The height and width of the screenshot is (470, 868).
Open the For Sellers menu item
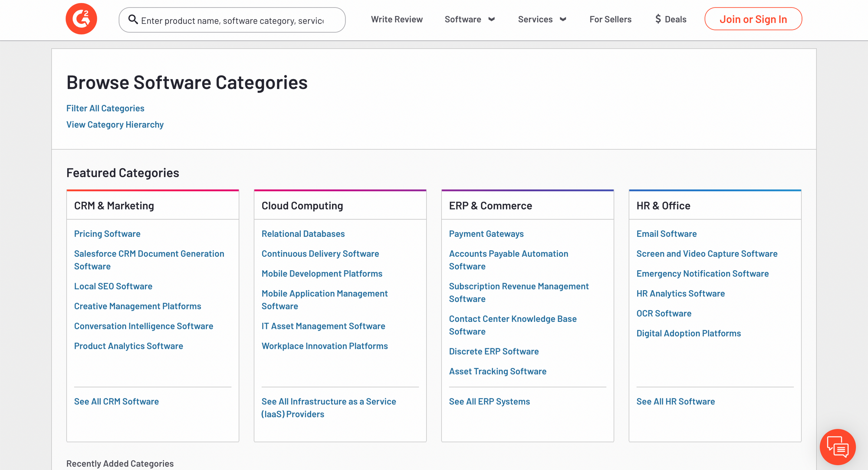610,19
